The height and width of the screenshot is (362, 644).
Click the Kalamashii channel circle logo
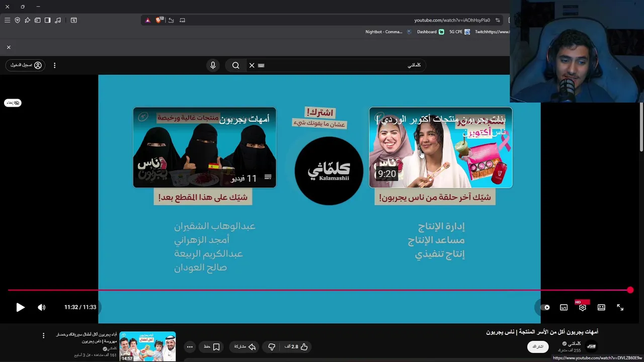click(329, 171)
